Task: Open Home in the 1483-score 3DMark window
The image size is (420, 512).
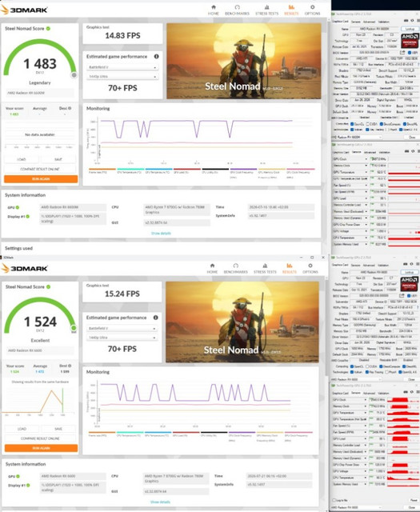Action: [214, 10]
